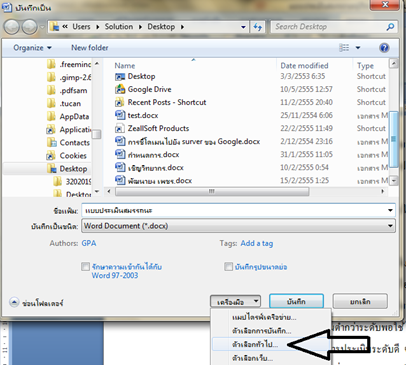406x365 pixels.
Task: Select the test.docx Word file icon
Action: click(120, 115)
